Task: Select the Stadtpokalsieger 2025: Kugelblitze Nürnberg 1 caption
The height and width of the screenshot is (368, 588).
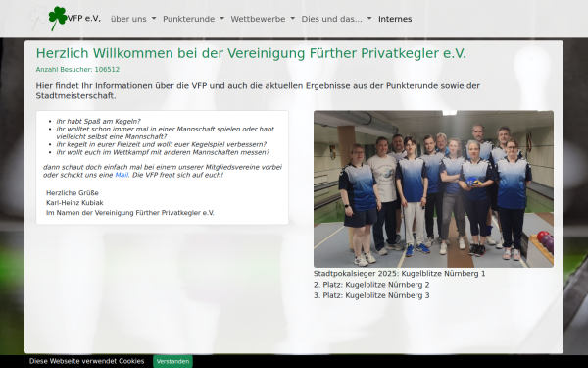Action: point(400,274)
